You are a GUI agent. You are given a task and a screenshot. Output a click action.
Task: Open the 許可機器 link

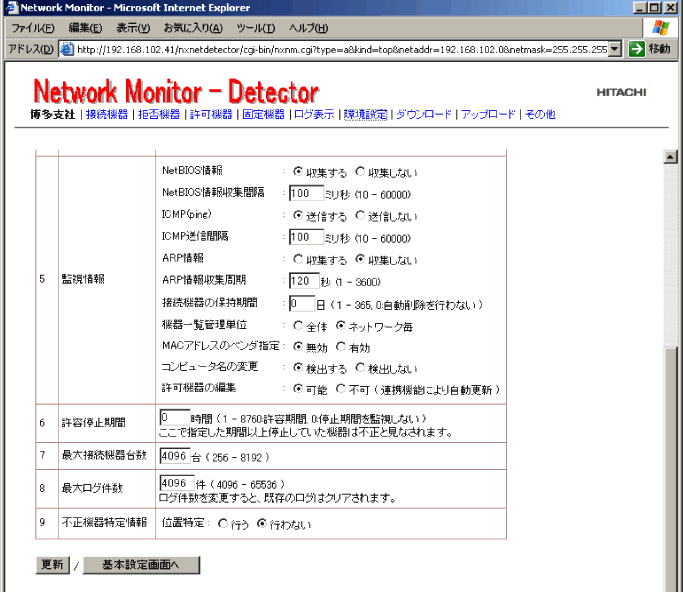211,114
